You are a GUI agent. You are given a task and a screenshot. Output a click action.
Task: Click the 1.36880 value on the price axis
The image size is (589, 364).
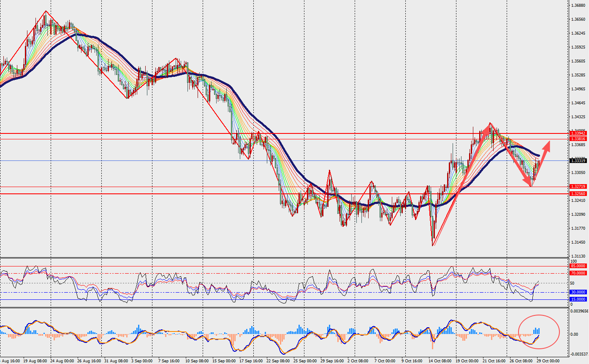pos(578,5)
